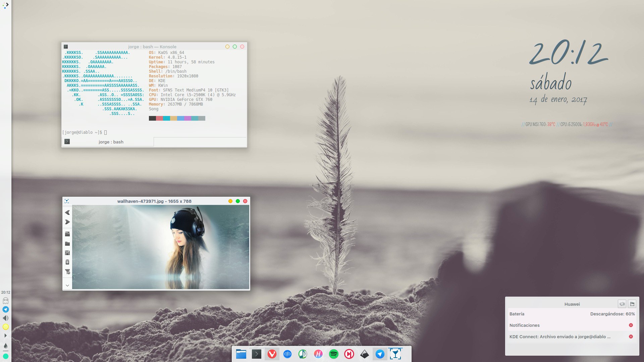
Task: Click the droplet icon in side panel
Action: click(6, 346)
